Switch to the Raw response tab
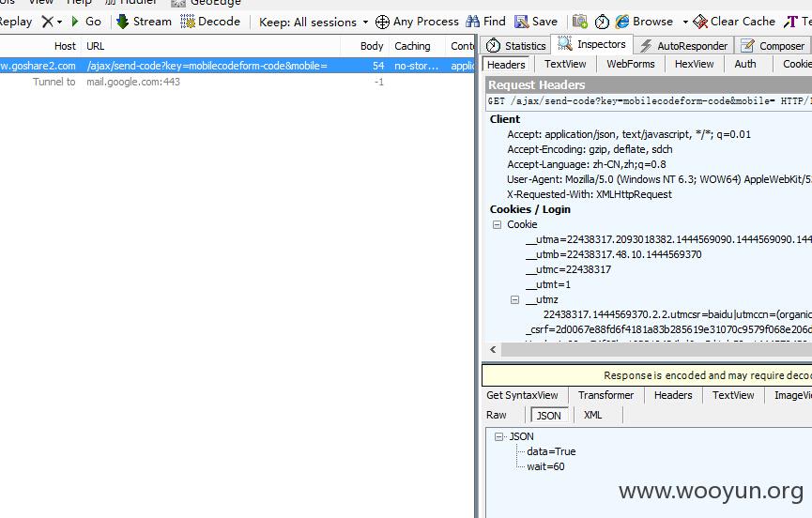812x518 pixels. (496, 415)
